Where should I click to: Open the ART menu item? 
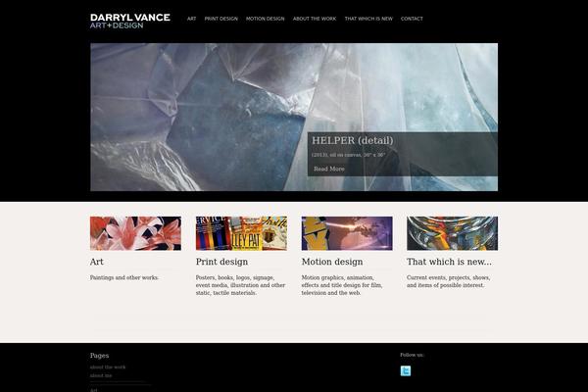pyautogui.click(x=192, y=19)
